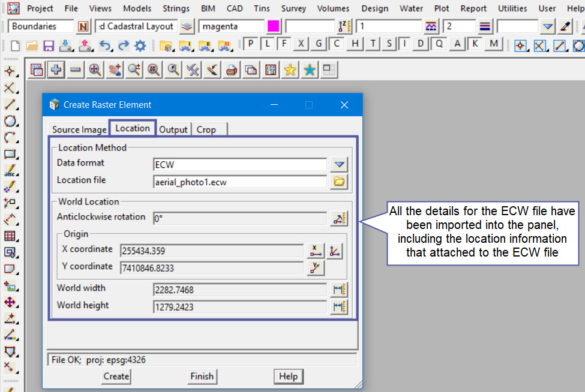Open settings with the blue gear icon

click(140, 46)
